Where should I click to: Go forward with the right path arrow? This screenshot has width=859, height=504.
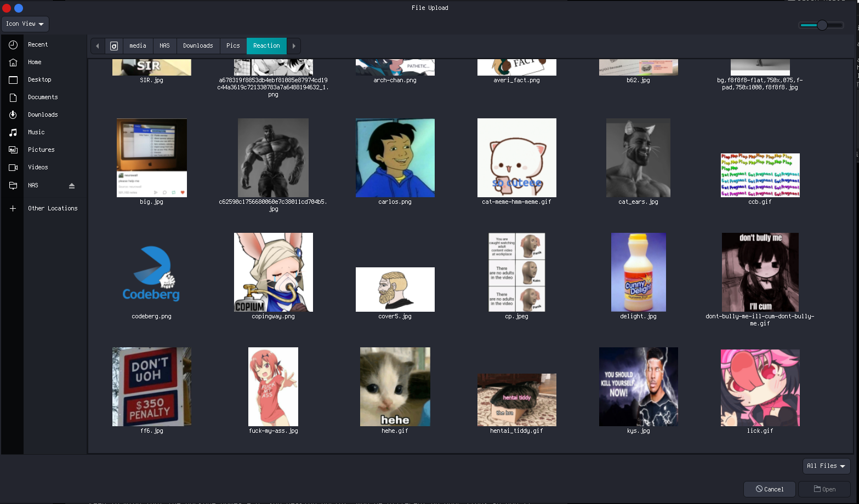click(x=294, y=46)
